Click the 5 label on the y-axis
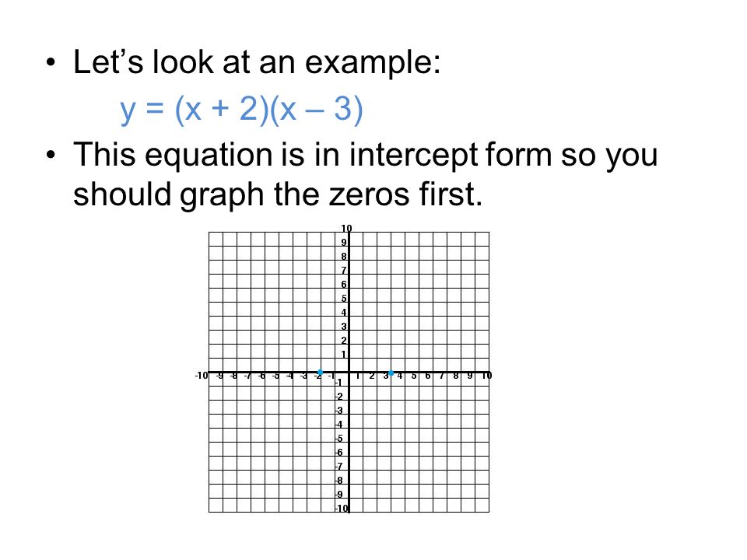Screen dimensions: 747x560 344,299
